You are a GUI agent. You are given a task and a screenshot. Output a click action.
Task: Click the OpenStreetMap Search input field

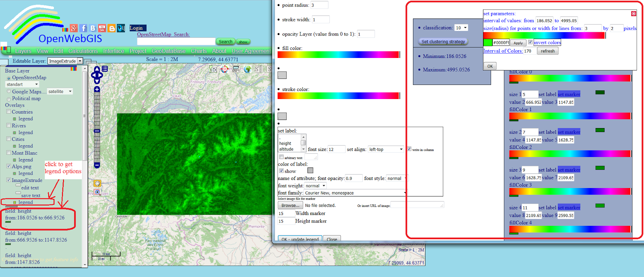click(x=176, y=41)
